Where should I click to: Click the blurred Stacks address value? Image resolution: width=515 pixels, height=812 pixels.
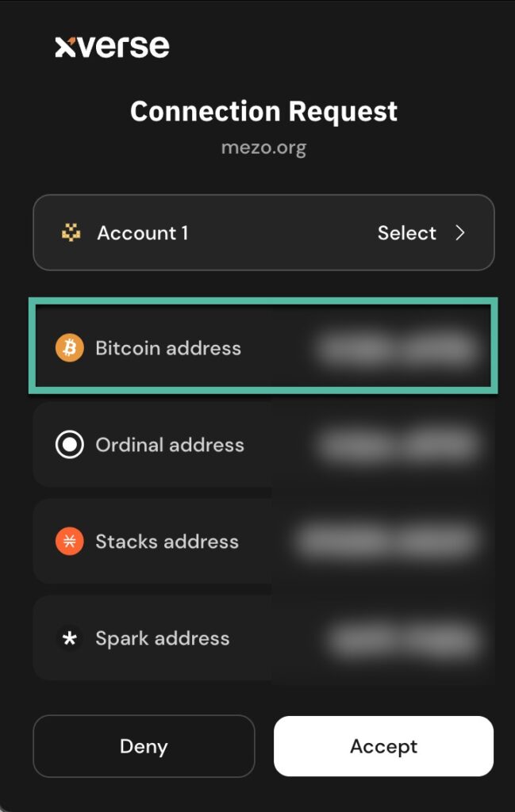coord(386,542)
